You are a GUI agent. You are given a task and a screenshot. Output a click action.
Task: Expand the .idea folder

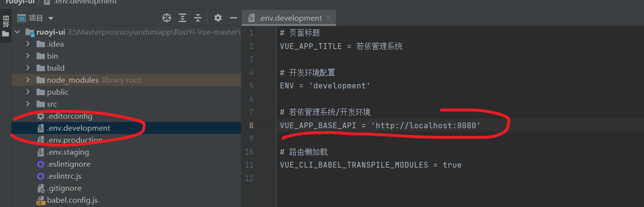click(x=28, y=44)
